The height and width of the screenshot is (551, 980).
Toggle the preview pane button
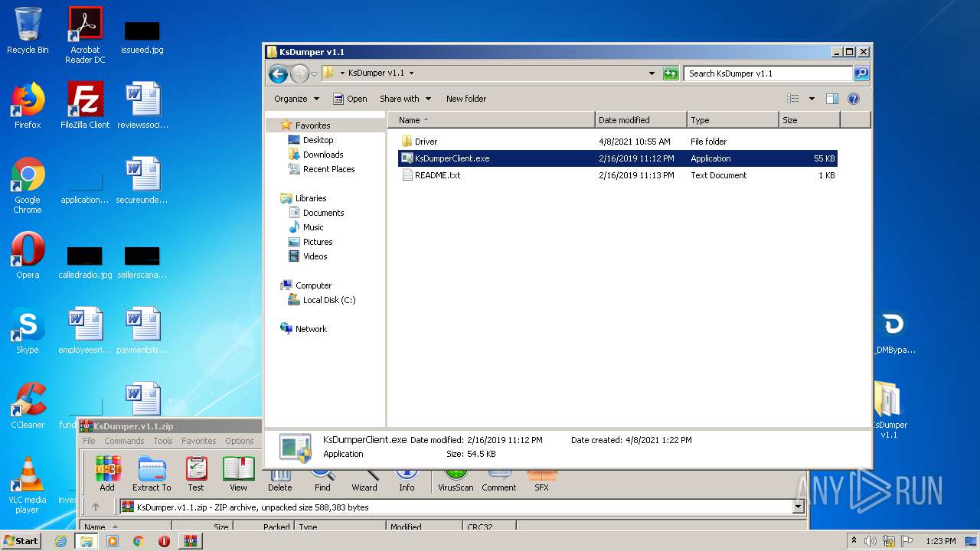[x=832, y=99]
